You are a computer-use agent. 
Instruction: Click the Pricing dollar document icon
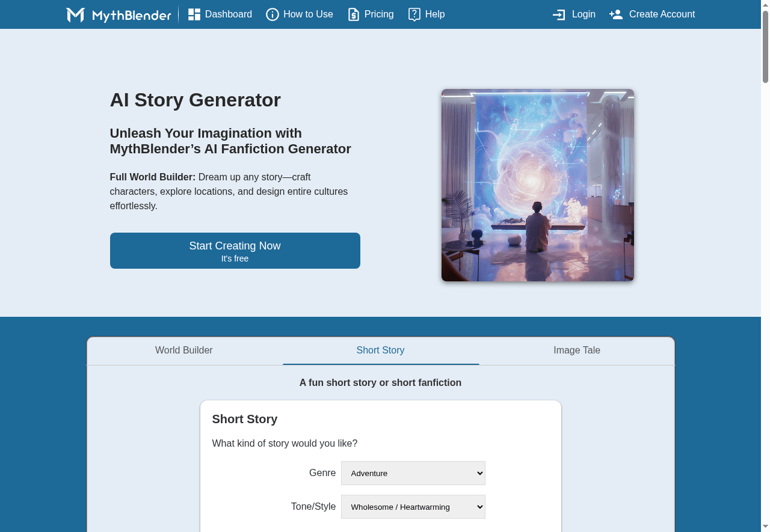(x=354, y=14)
